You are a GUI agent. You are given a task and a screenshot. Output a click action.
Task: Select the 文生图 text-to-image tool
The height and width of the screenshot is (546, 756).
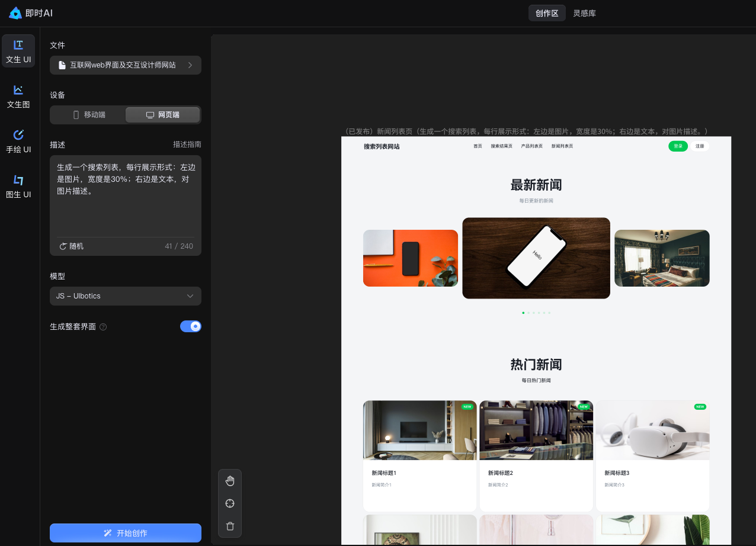point(18,97)
